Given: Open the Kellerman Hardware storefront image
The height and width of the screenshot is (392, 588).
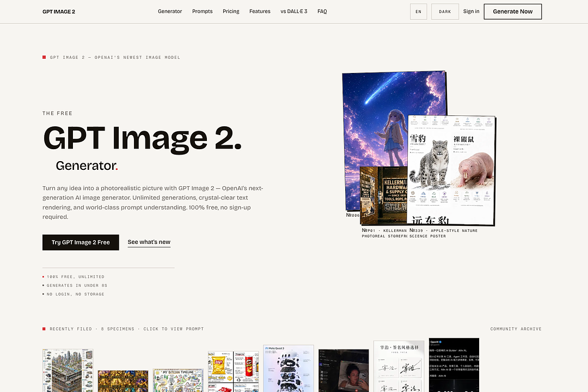Looking at the screenshot, I should click(x=383, y=195).
